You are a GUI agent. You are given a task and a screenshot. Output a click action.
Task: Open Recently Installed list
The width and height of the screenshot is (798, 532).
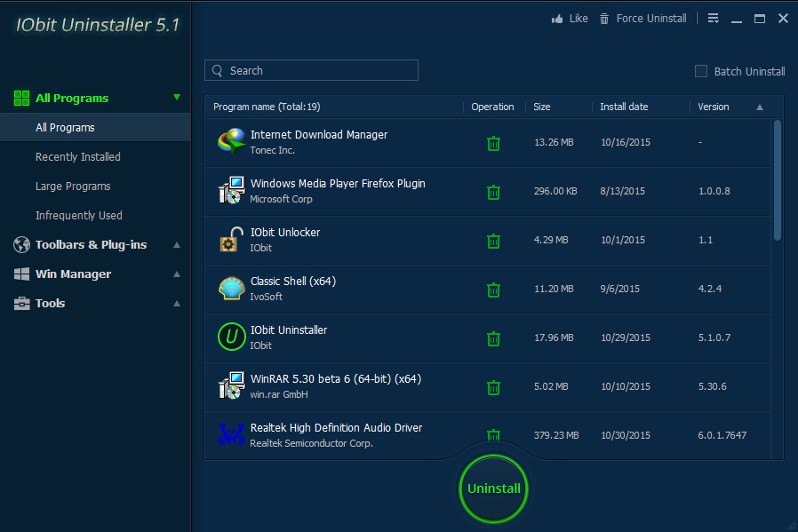coord(78,157)
